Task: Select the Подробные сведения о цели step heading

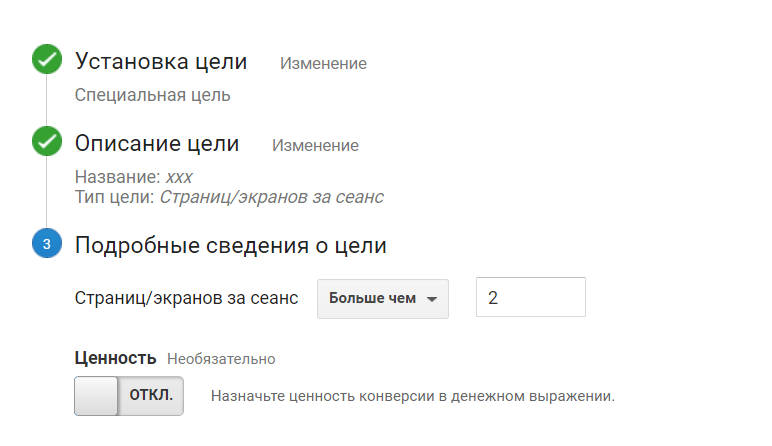Action: 230,245
